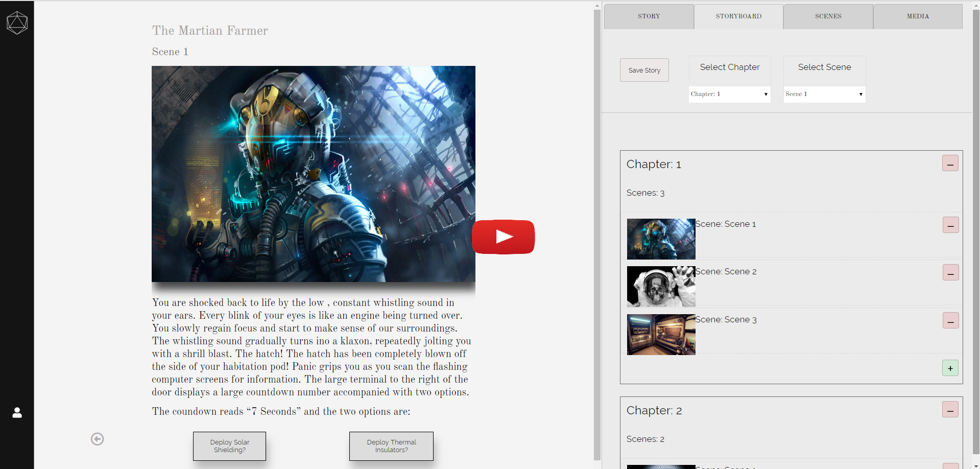
Task: Click the polyhedron logo icon in sidebar
Action: click(x=17, y=23)
